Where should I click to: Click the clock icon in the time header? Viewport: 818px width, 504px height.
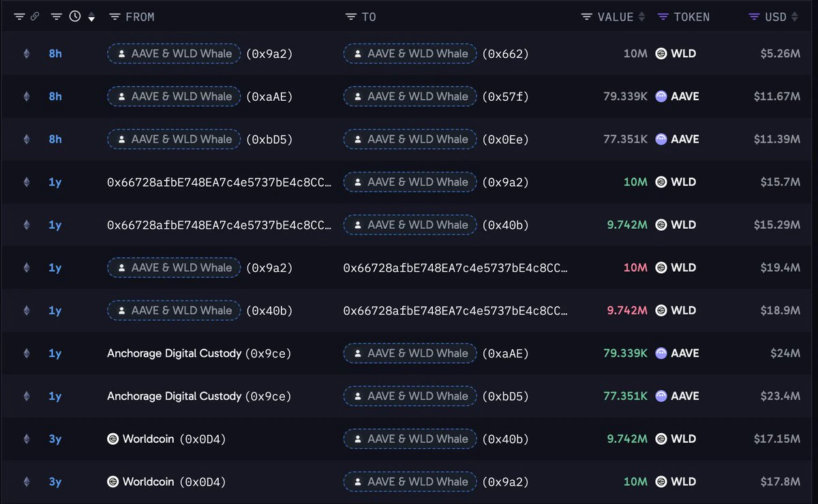pos(75,16)
